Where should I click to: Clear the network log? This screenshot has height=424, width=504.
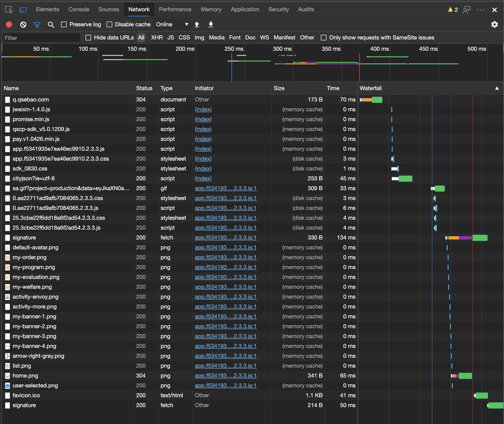tap(23, 24)
